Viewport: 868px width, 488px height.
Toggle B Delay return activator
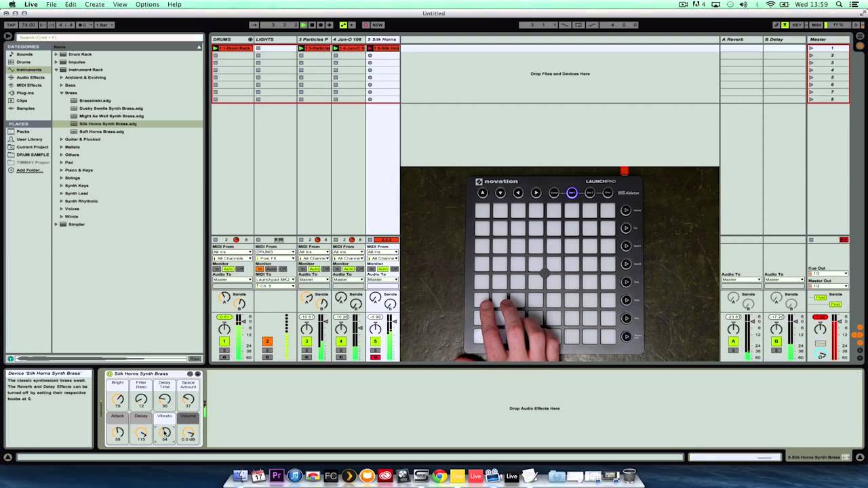click(x=776, y=342)
